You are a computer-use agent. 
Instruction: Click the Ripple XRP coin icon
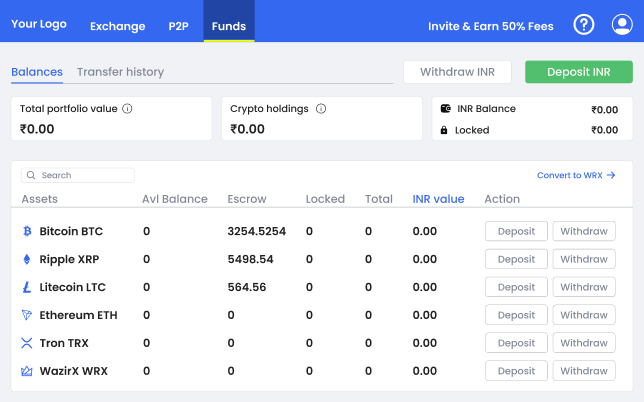(x=27, y=259)
